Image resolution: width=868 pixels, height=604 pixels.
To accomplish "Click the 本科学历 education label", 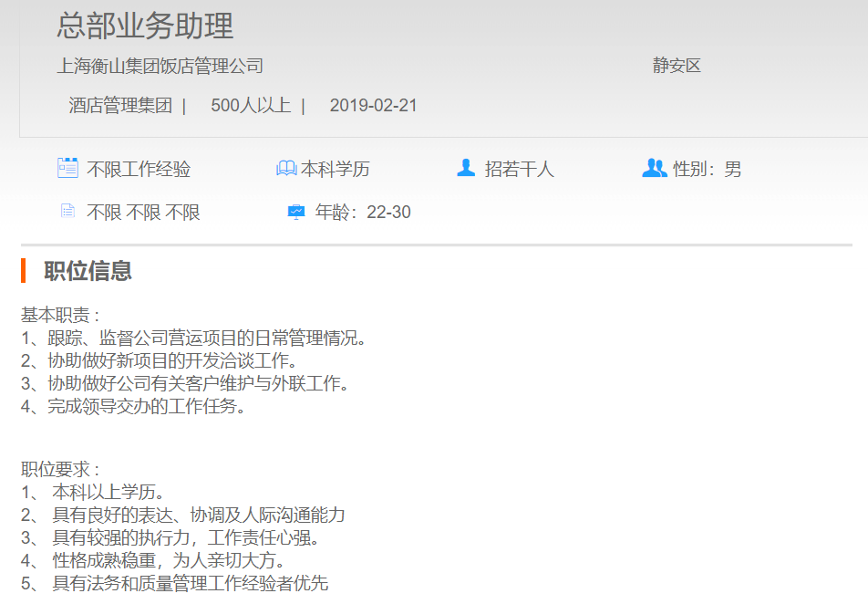I will (x=336, y=169).
